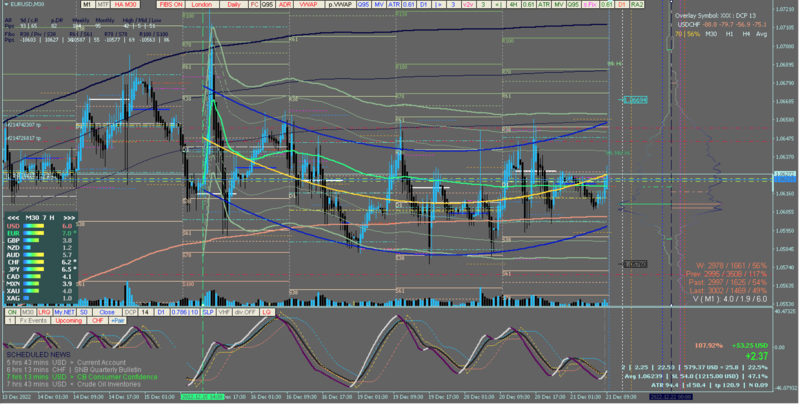Image resolution: width=799 pixels, height=404 pixels.
Task: Click the DCP button
Action: coord(130,312)
